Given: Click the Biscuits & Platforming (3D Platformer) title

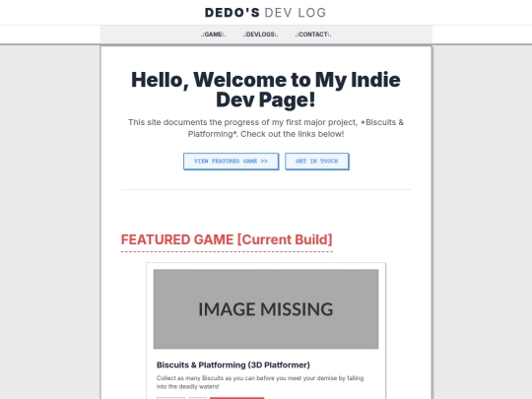Looking at the screenshot, I should coord(233,365).
